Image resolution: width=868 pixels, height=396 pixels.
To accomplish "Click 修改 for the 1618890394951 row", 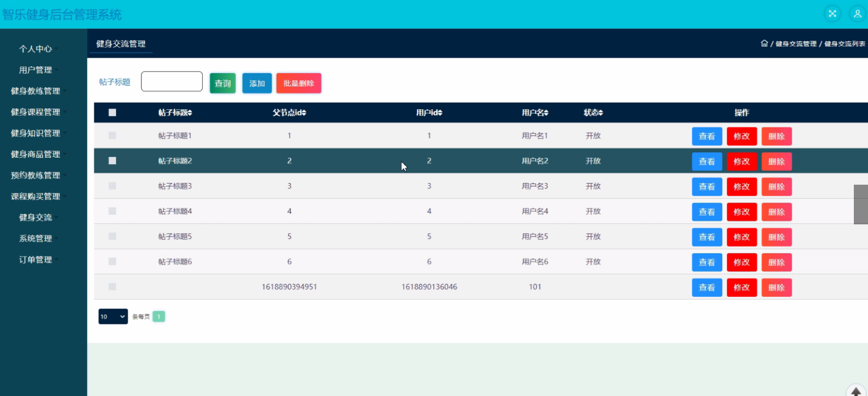I will click(x=742, y=287).
